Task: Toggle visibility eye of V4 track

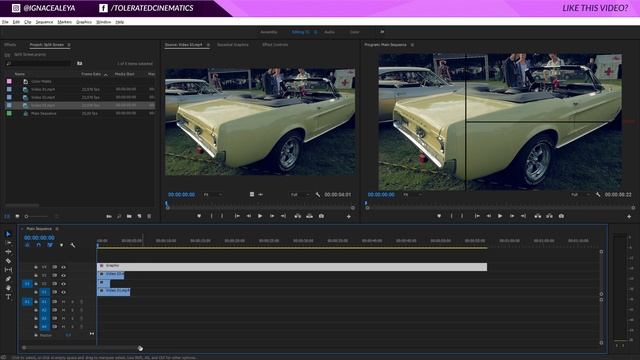Action: (64, 267)
